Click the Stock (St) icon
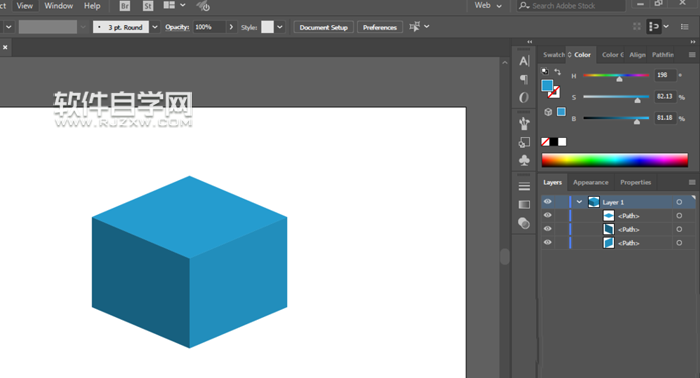The height and width of the screenshot is (378, 700). pyautogui.click(x=148, y=6)
